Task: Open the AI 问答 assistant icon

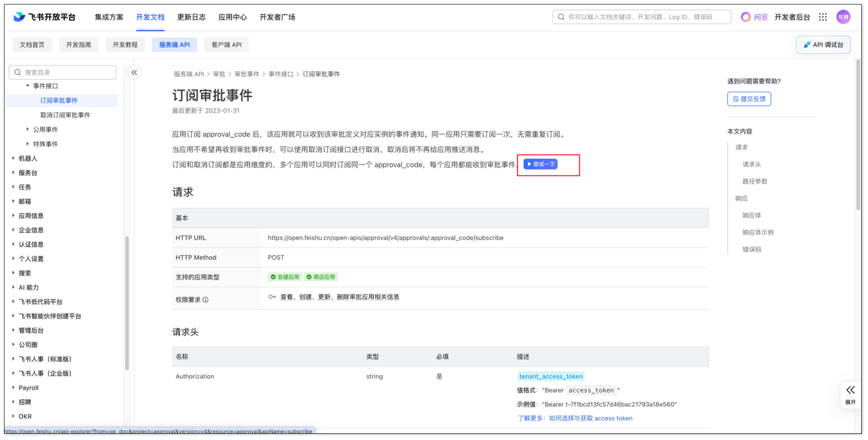Action: click(x=745, y=17)
